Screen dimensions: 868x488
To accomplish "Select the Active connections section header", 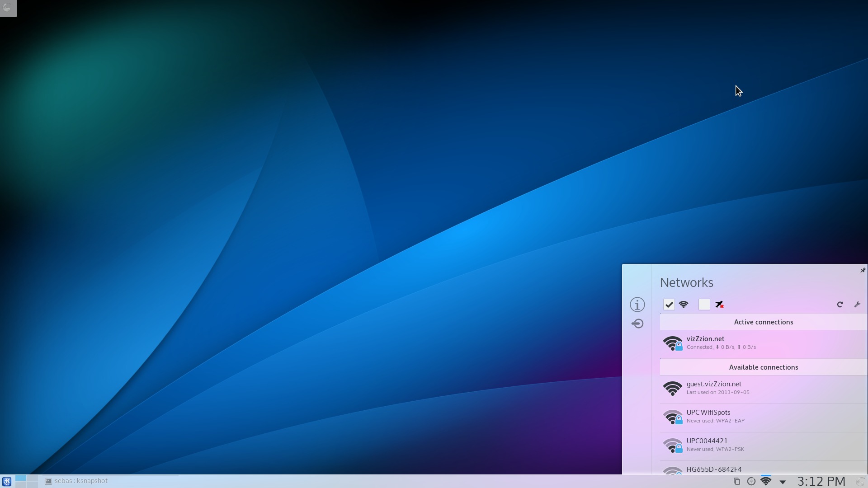I will 763,322.
